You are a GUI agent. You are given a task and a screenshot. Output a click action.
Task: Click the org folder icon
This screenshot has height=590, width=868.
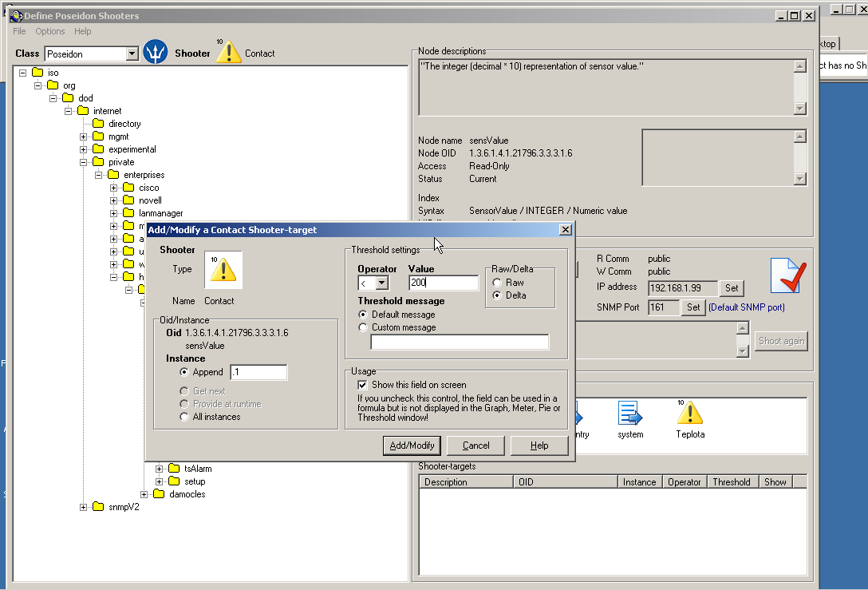point(53,85)
